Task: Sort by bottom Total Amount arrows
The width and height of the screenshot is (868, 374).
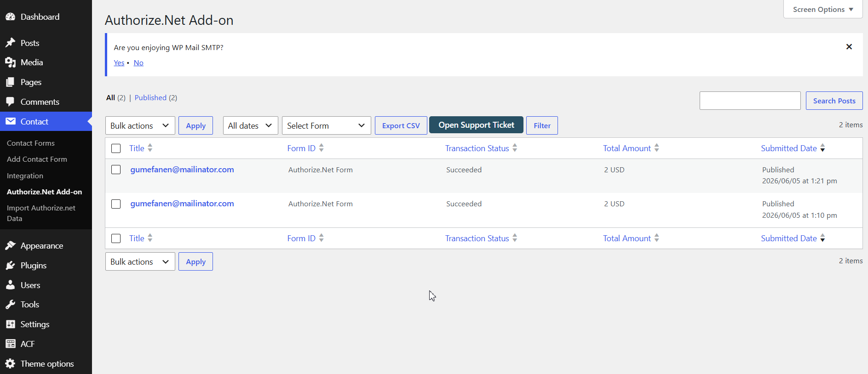Action: pos(656,238)
